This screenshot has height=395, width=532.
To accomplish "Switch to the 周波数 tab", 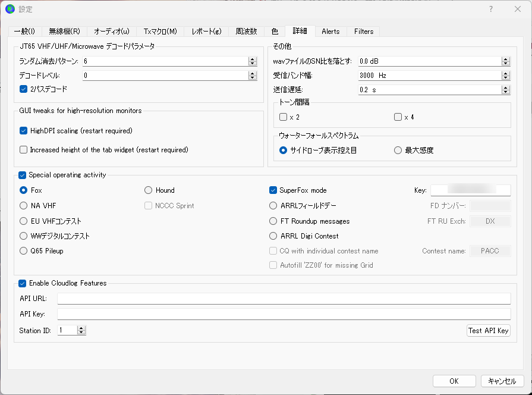I will 246,32.
